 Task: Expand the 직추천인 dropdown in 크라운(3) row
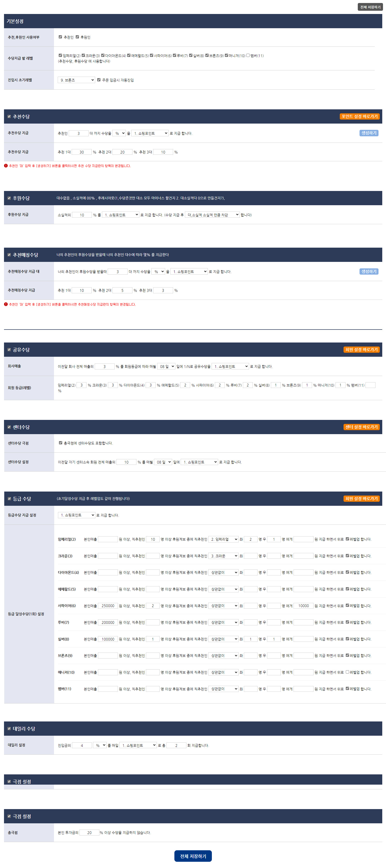pos(223,556)
